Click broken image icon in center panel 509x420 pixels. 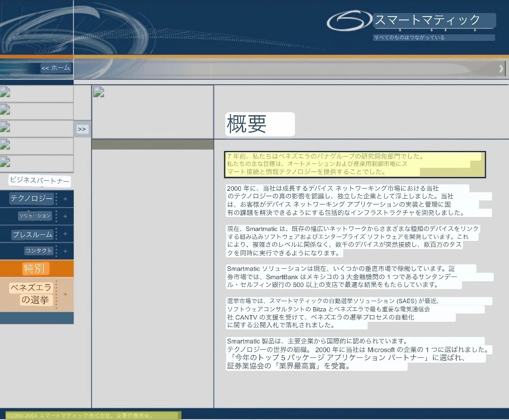[x=99, y=92]
